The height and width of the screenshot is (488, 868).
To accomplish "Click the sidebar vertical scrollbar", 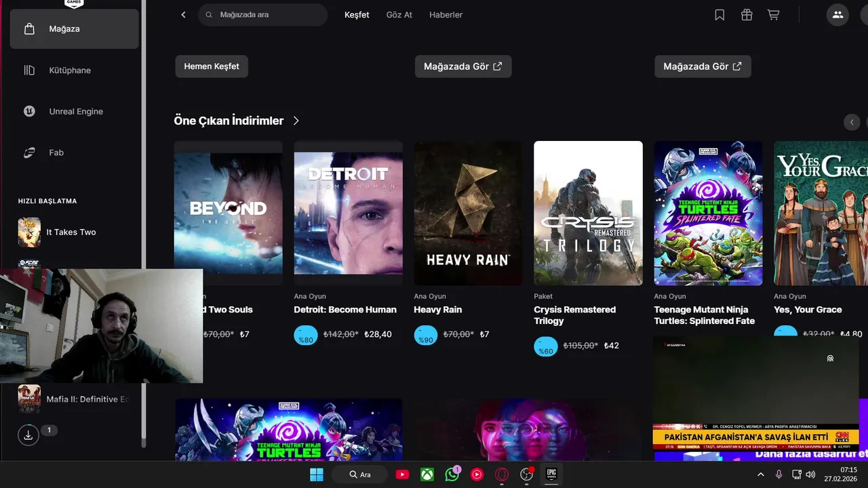I will point(144,224).
